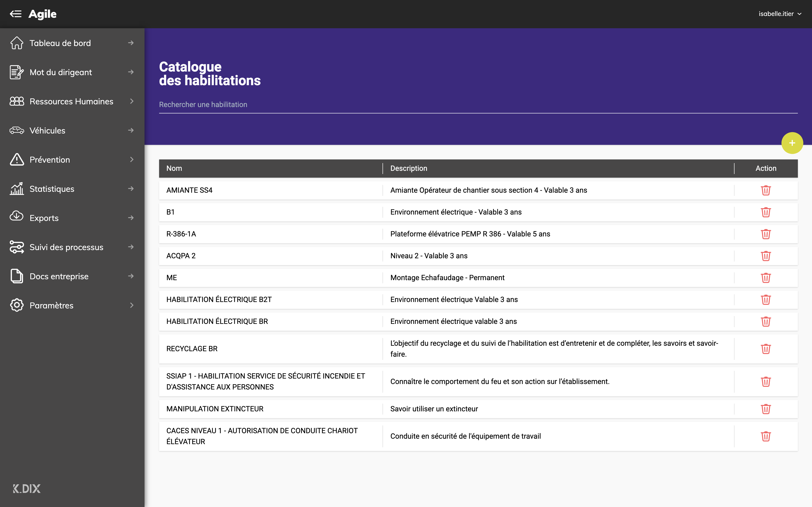Delete MANIPULATION EXTINCTEUR habilitation

pos(766,409)
